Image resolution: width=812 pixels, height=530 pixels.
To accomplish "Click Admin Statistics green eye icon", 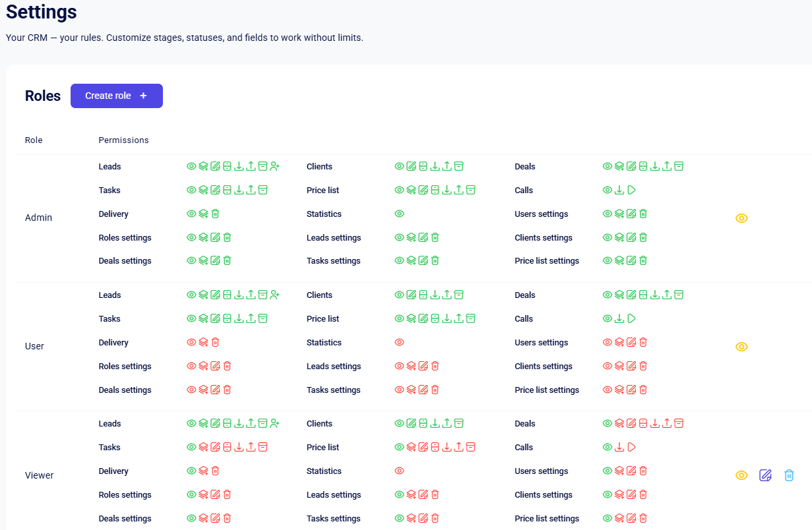I will [x=399, y=214].
